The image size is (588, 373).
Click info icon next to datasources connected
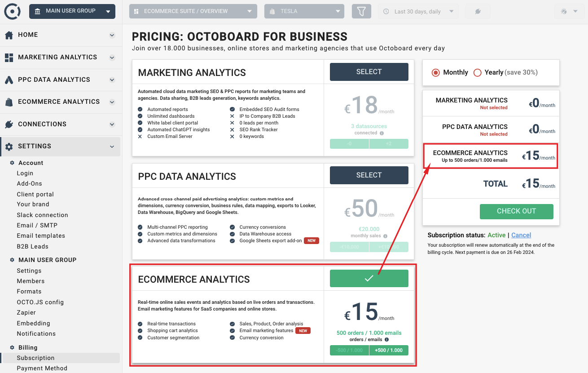382,133
